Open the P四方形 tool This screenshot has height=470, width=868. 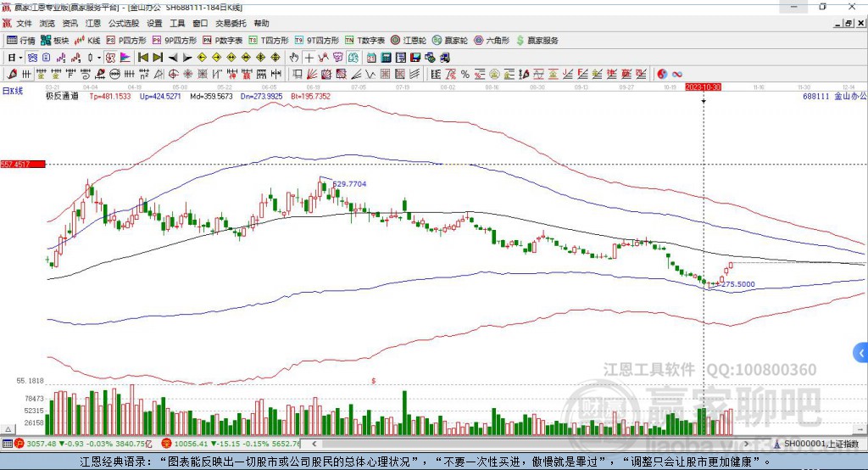pyautogui.click(x=126, y=41)
